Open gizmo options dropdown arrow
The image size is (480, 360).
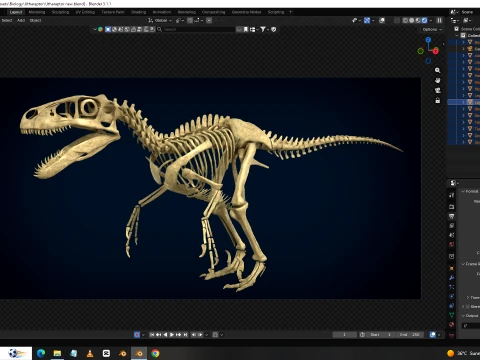pyautogui.click(x=373, y=20)
